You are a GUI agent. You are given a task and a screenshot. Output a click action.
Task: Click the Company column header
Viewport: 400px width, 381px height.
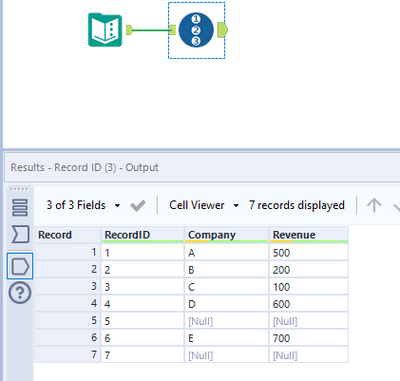click(226, 235)
